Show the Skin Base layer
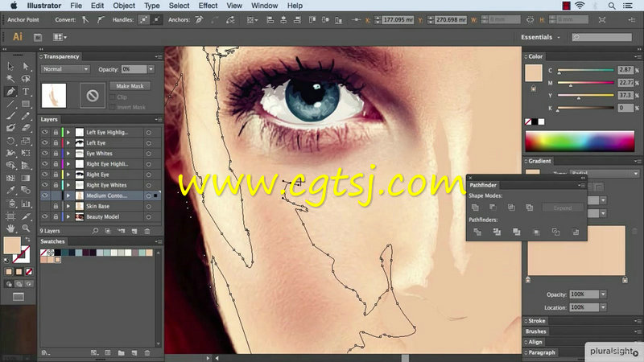 [45, 206]
